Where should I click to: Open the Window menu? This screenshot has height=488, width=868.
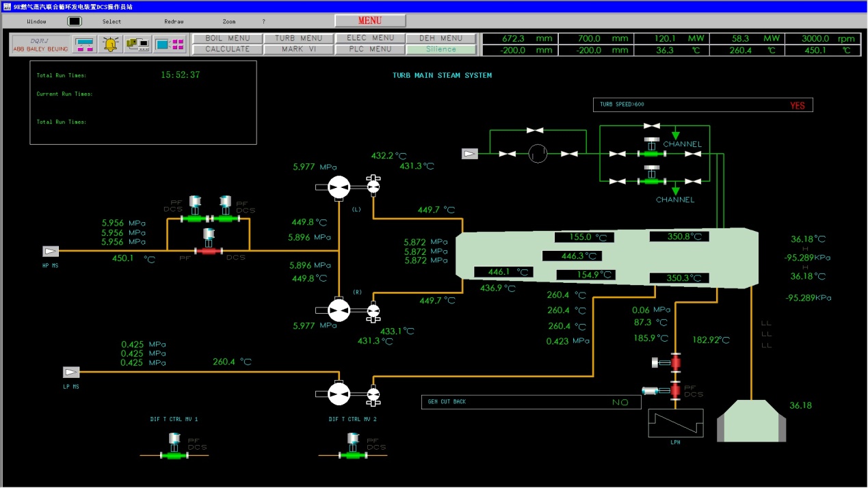tap(36, 21)
